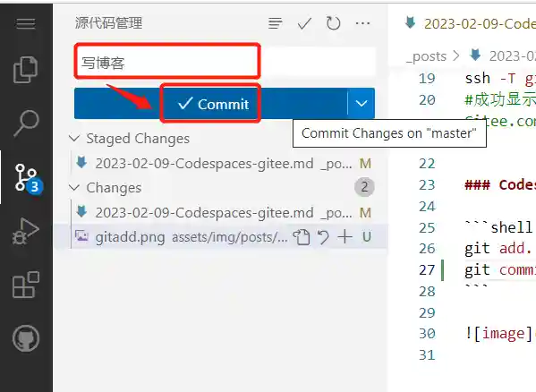Collapse the Staged Changes section
The height and width of the screenshot is (392, 536).
point(74,139)
